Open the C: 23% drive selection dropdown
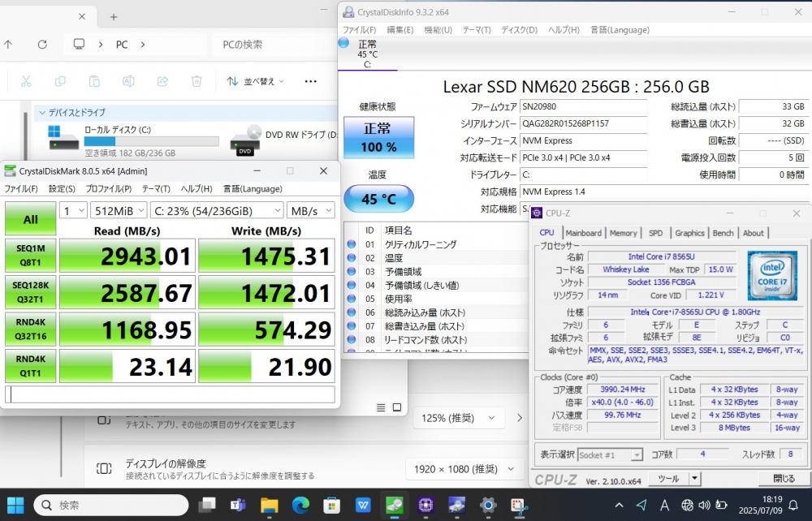The height and width of the screenshot is (521, 812). point(217,210)
